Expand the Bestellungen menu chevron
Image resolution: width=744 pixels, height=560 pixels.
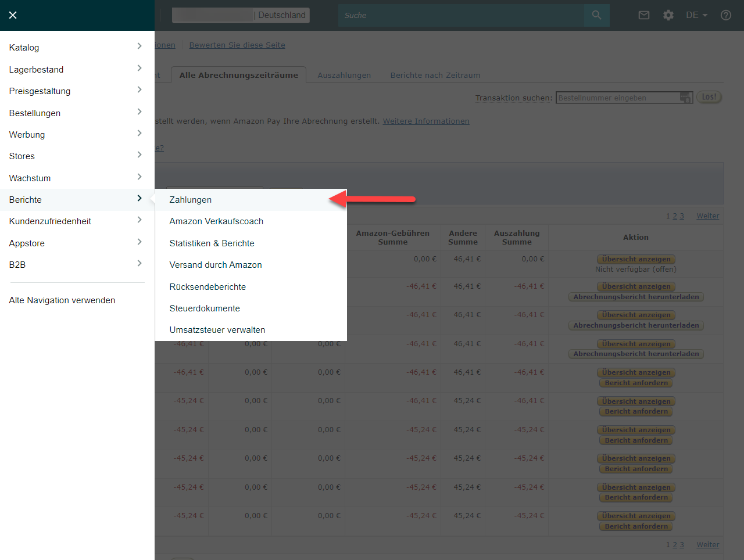click(139, 112)
